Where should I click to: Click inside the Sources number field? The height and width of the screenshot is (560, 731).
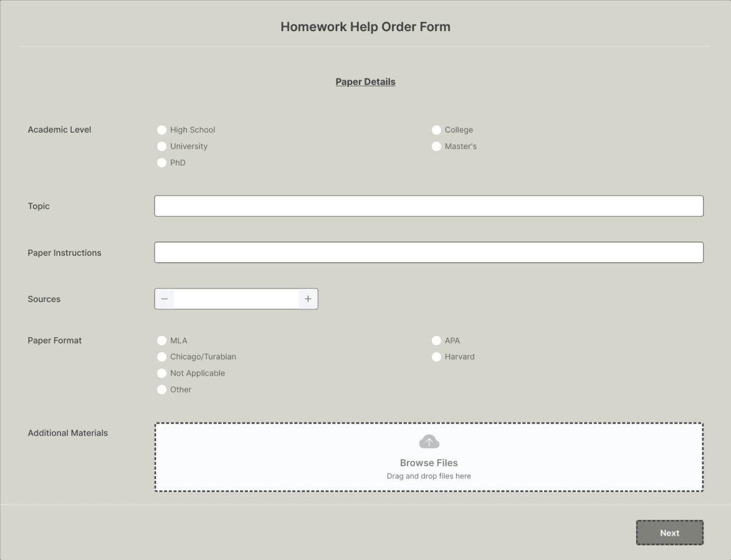coord(236,298)
